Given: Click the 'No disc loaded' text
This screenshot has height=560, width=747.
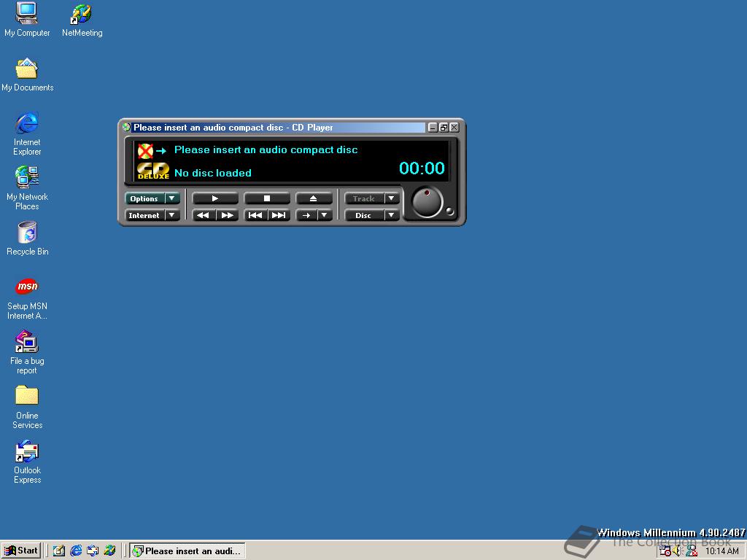Looking at the screenshot, I should [213, 173].
